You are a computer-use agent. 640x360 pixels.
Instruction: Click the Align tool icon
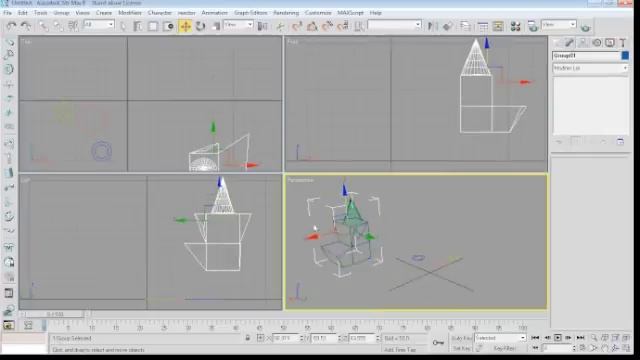coord(447,27)
